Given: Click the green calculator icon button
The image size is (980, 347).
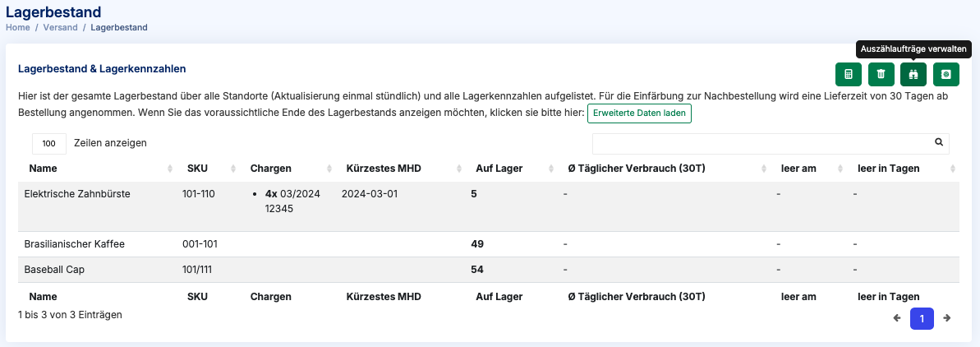Looking at the screenshot, I should (x=848, y=74).
